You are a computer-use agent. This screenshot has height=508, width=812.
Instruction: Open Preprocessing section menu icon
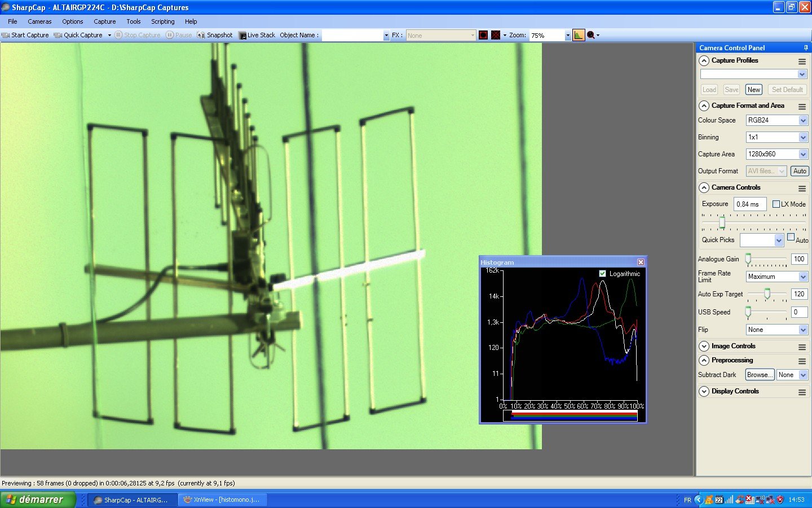(x=802, y=361)
